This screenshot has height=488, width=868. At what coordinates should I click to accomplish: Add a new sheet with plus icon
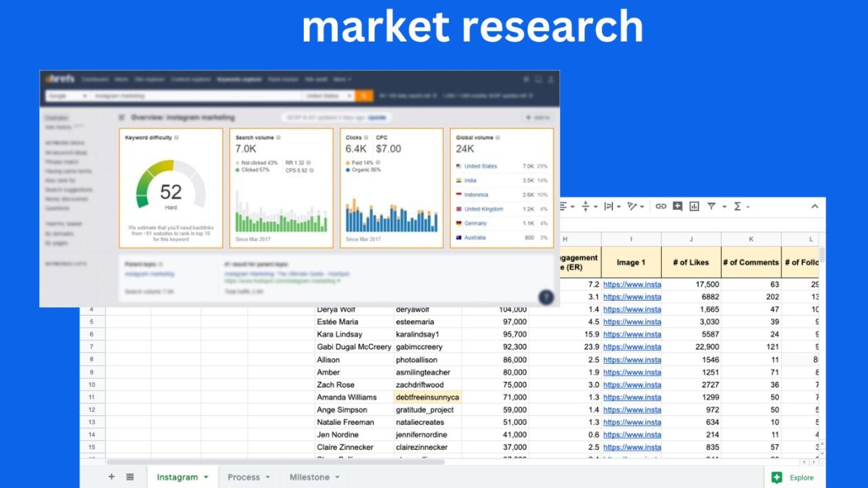point(112,477)
